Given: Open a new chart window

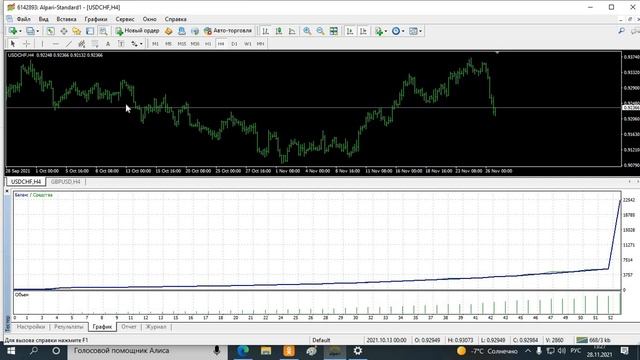Looking at the screenshot, I should coord(13,31).
